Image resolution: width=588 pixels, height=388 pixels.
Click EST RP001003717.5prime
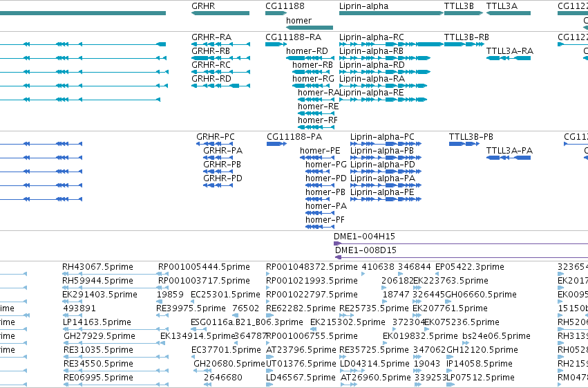point(204,281)
